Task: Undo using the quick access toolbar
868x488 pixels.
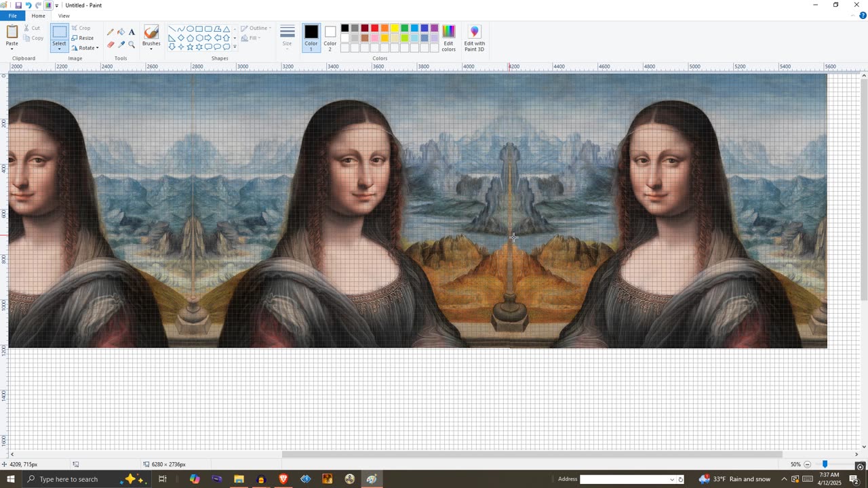Action: [28, 5]
